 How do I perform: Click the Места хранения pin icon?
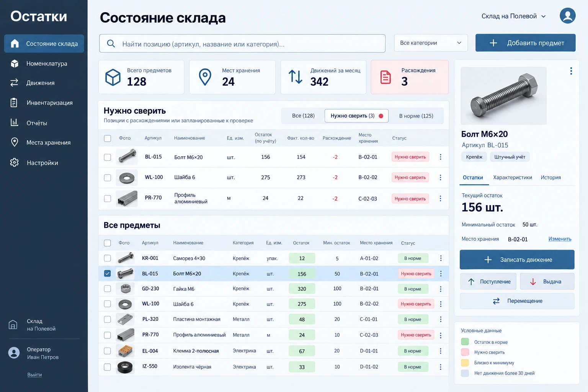pos(15,142)
